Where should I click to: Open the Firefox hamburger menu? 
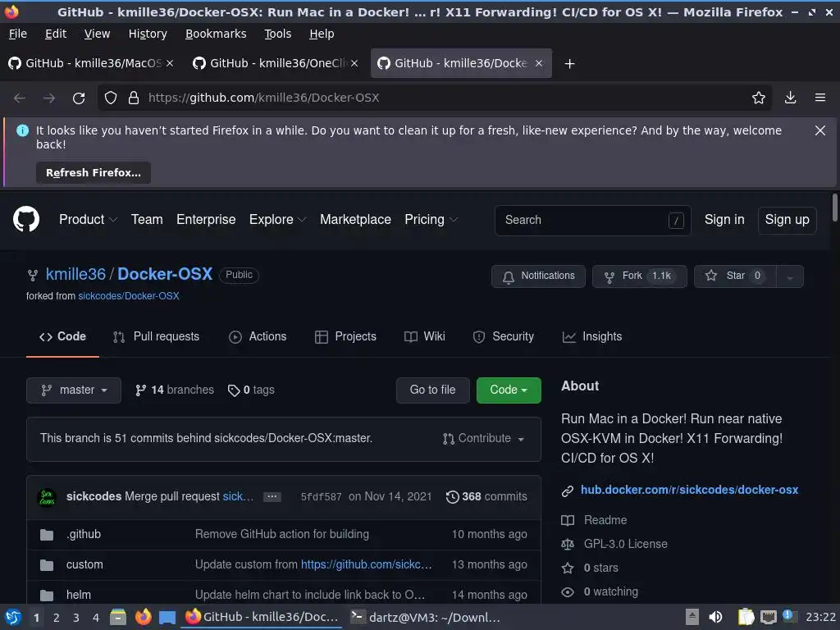[x=820, y=98]
